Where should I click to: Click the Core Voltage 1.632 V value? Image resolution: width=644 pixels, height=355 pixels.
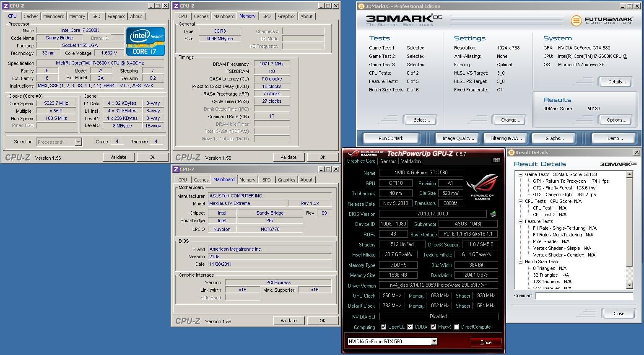109,53
